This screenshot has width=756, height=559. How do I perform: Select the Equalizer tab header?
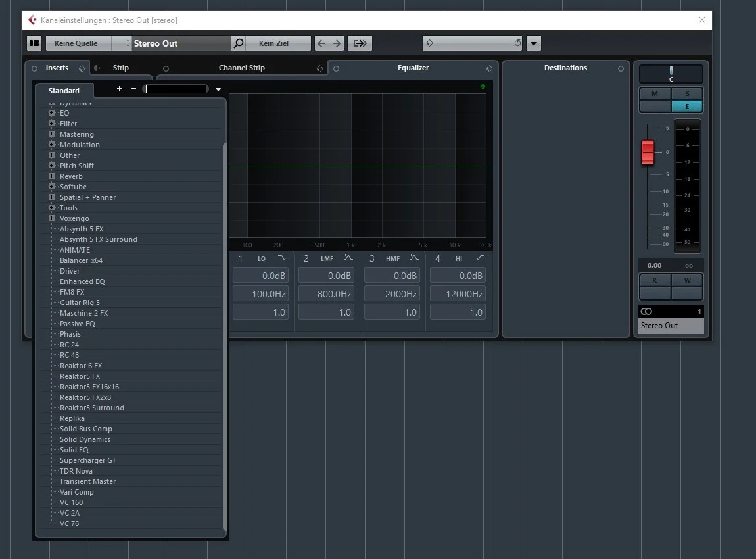pos(413,68)
